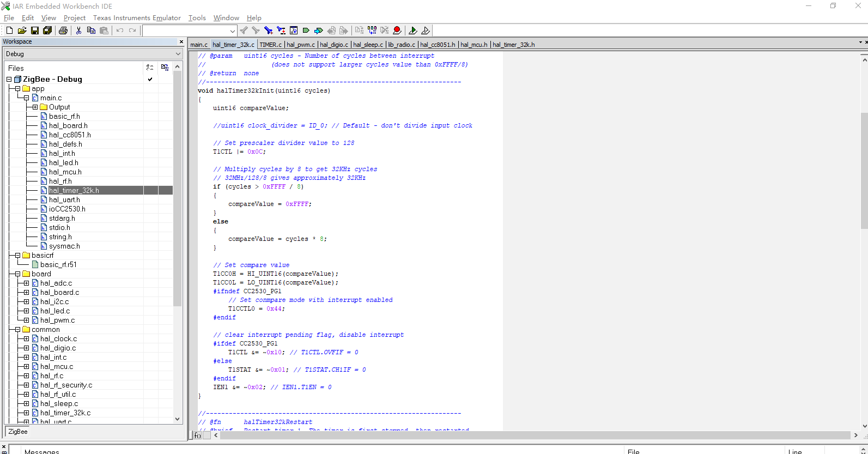Click the Navigate Forward toolbar icon
The image size is (868, 454).
click(343, 31)
